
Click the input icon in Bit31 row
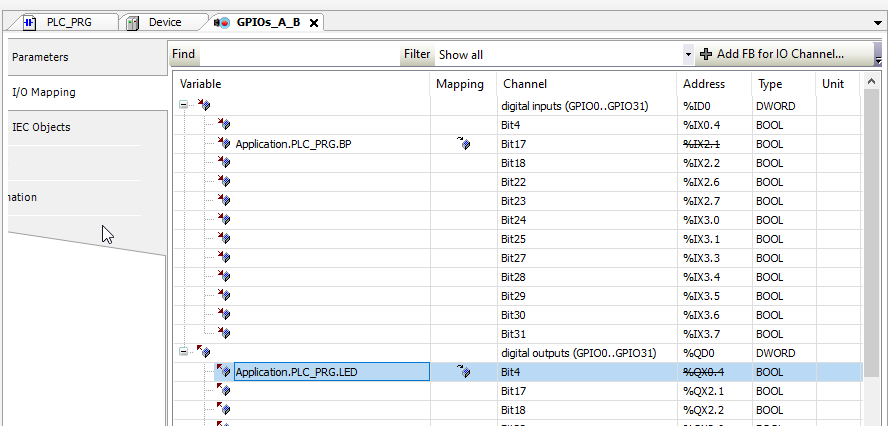tap(224, 333)
